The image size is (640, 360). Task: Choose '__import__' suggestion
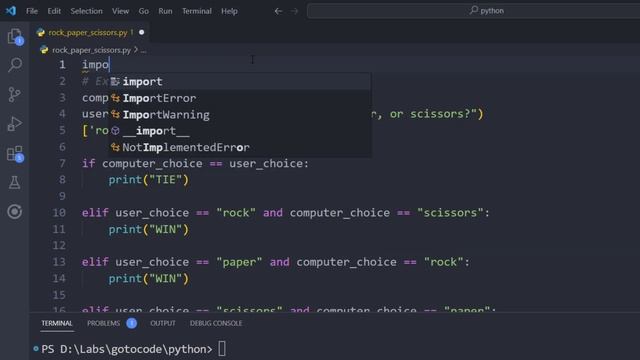click(x=240, y=131)
